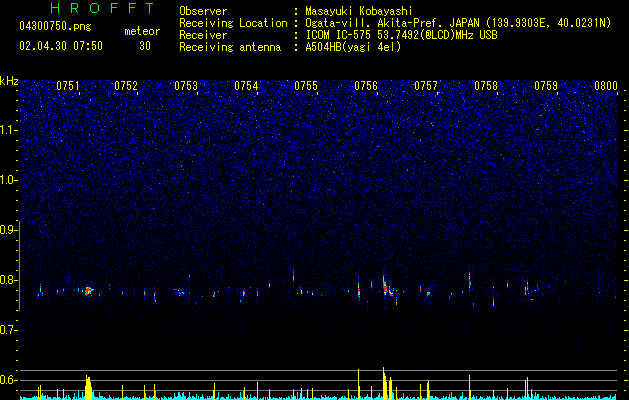Viewport: 629px width, 400px height.
Task: Click the meteor count value 30
Action: [145, 46]
